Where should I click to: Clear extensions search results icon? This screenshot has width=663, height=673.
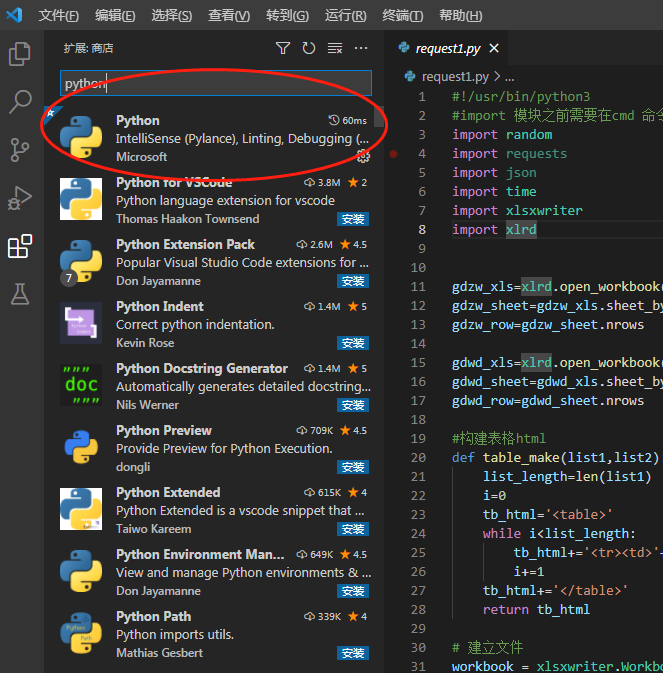click(x=335, y=48)
